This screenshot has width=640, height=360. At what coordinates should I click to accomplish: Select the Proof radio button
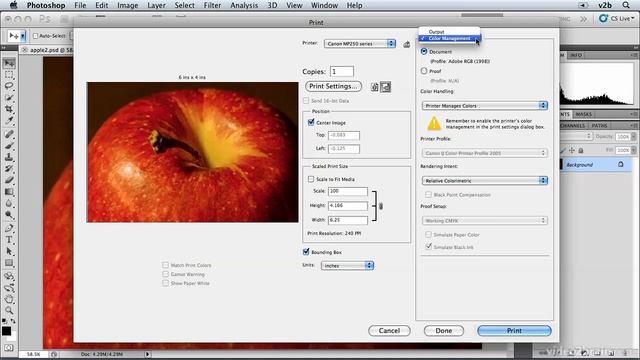click(x=424, y=71)
